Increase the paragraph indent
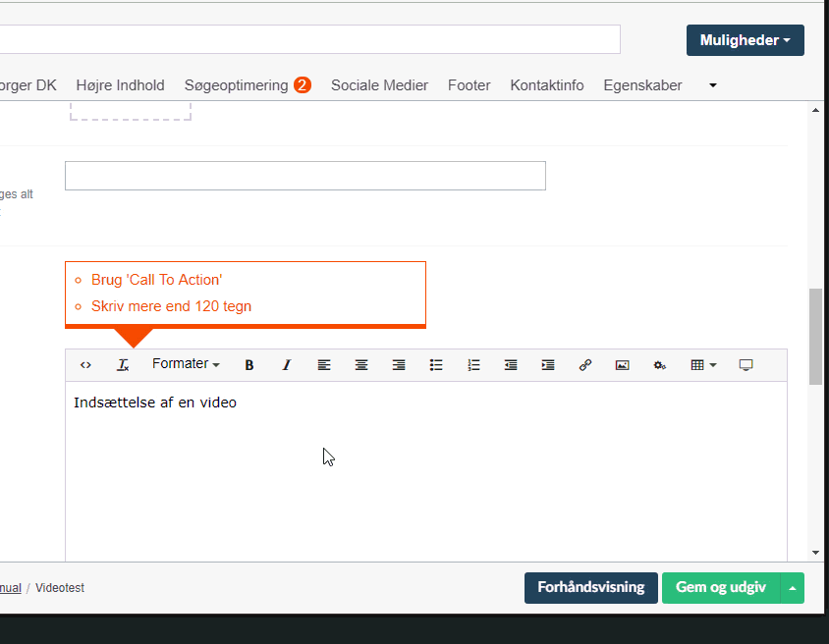The width and height of the screenshot is (829, 644). [548, 365]
